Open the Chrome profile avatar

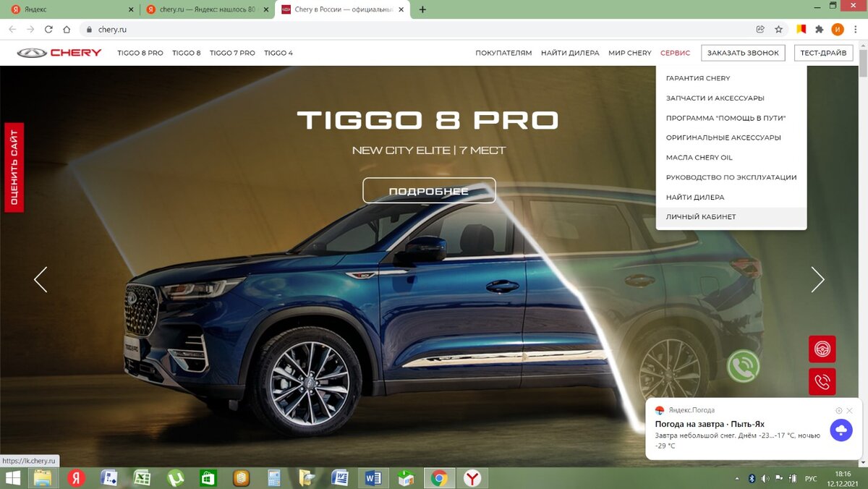point(838,30)
